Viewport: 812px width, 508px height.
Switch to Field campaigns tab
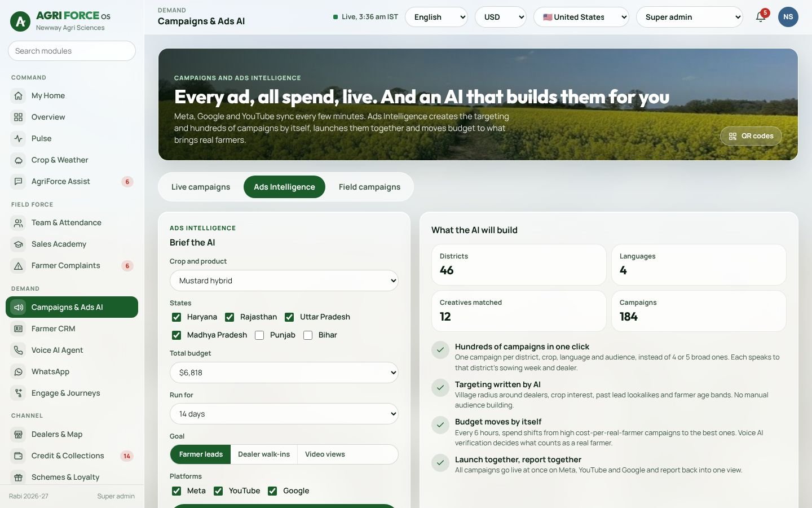point(370,187)
